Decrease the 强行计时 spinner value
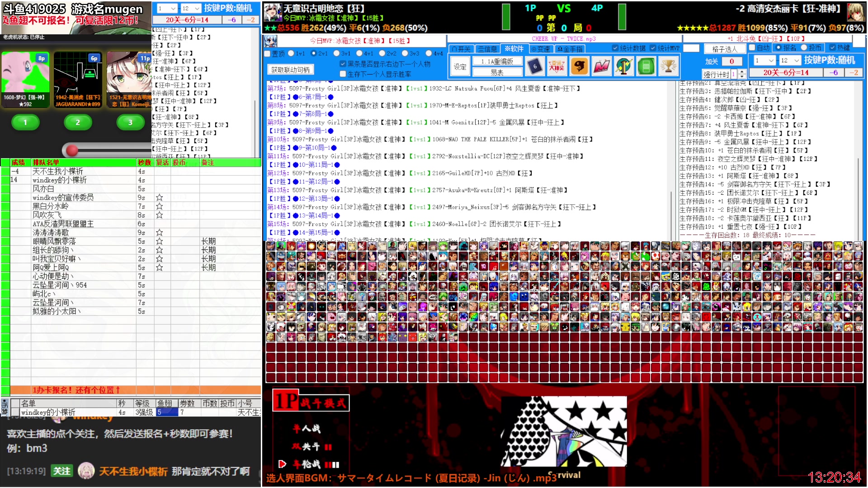 tap(742, 76)
